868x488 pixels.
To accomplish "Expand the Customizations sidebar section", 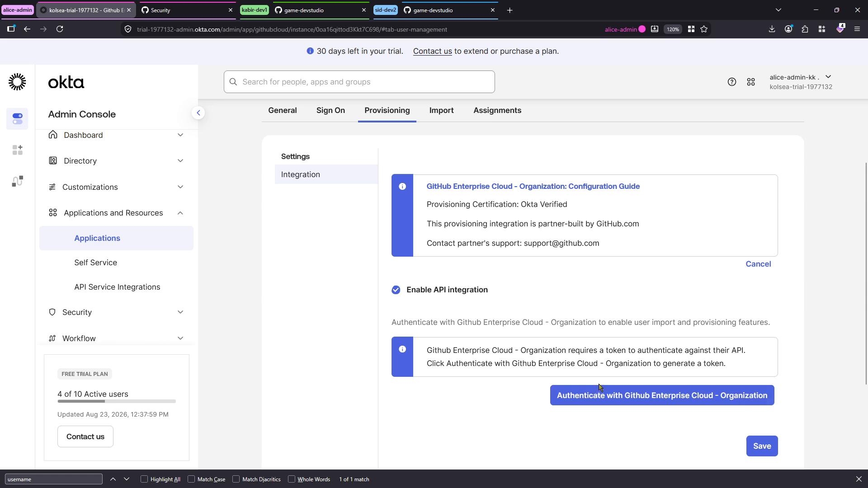I will pyautogui.click(x=116, y=187).
